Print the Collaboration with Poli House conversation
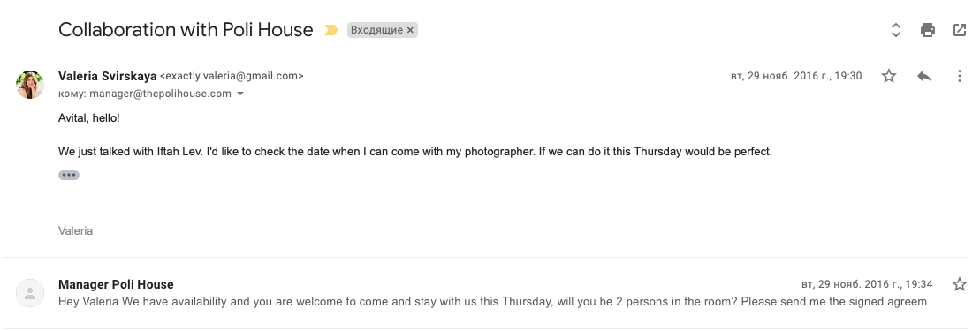Screen dimensions: 980x331 pyautogui.click(x=928, y=30)
